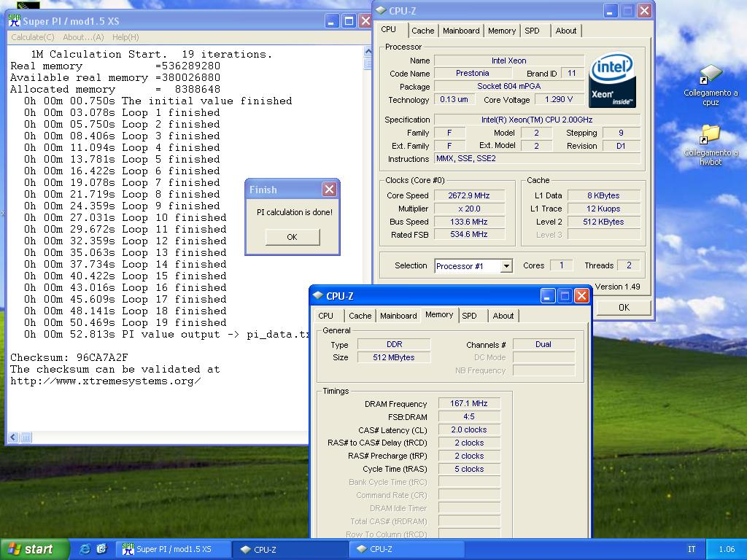Click the Intel Xeon inside logo
This screenshot has width=747, height=560.
[612, 80]
